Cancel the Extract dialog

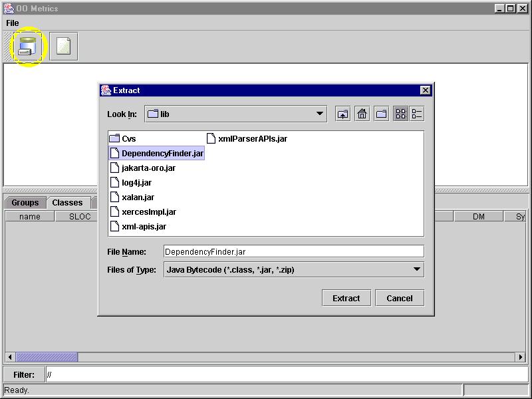[x=399, y=298]
